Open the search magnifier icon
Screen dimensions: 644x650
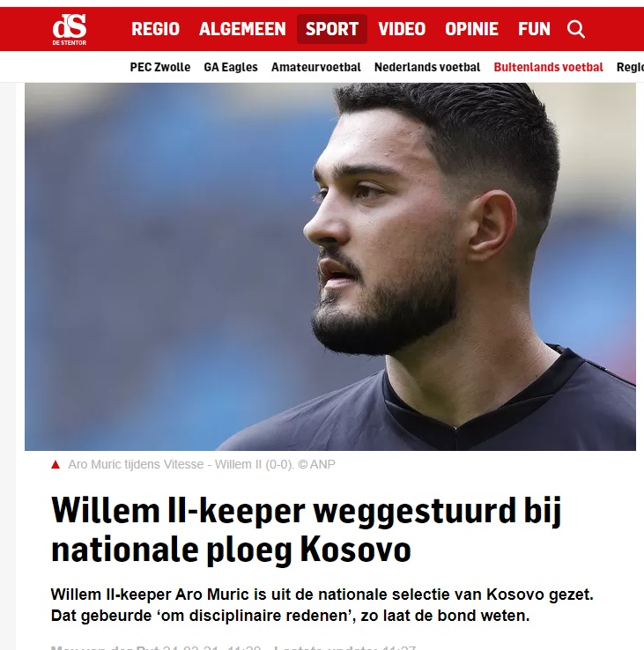point(576,29)
